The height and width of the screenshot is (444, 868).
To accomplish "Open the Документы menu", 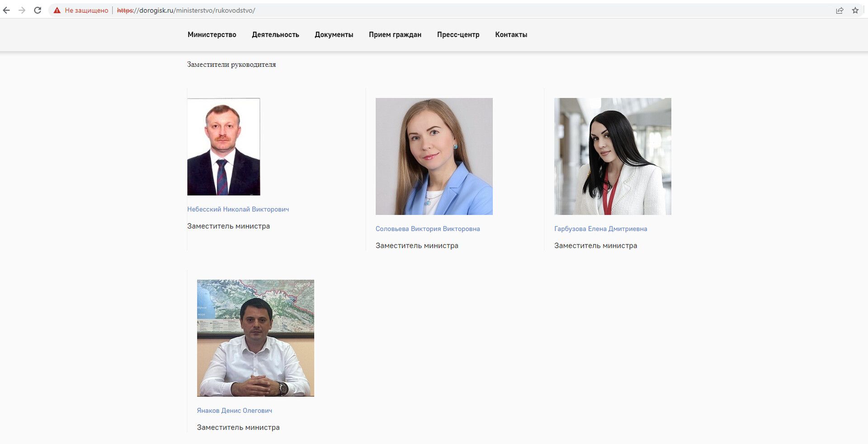I will point(334,35).
